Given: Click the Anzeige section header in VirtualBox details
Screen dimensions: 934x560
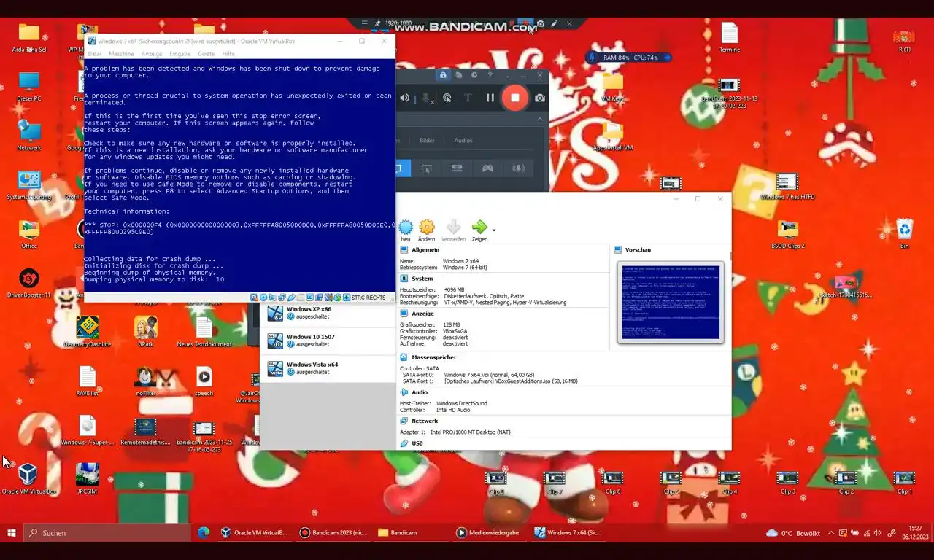Looking at the screenshot, I should [x=423, y=314].
